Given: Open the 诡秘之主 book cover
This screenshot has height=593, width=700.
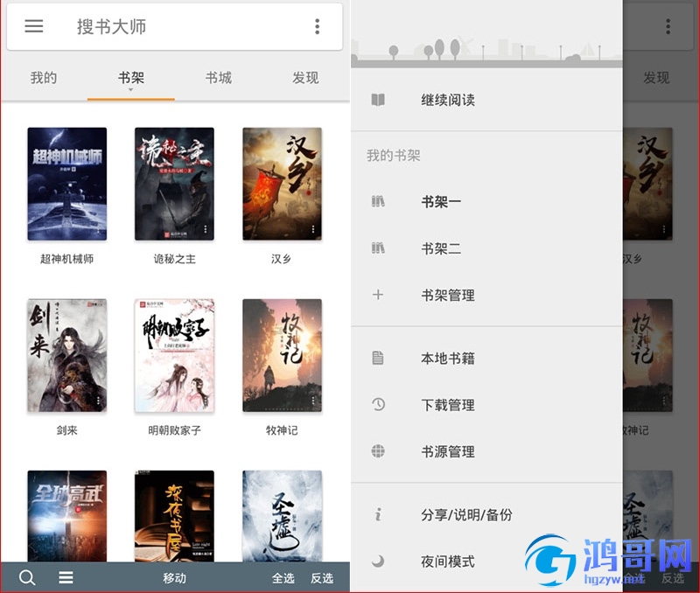Looking at the screenshot, I should point(174,184).
